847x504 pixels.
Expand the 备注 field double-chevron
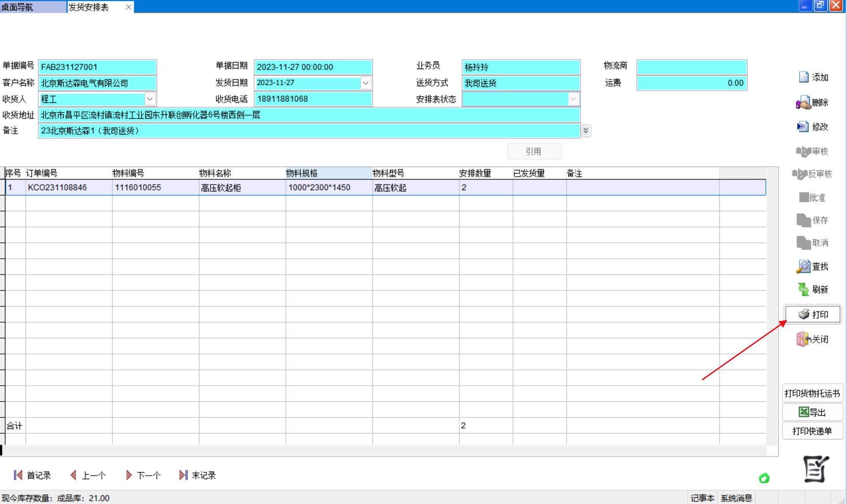click(x=586, y=131)
